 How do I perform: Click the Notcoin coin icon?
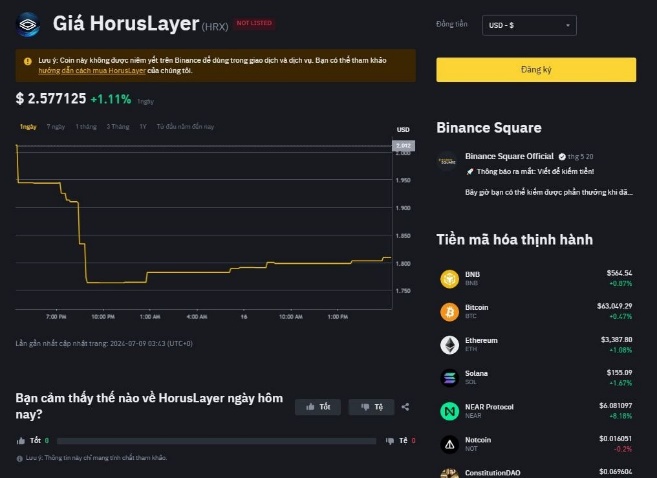click(448, 443)
